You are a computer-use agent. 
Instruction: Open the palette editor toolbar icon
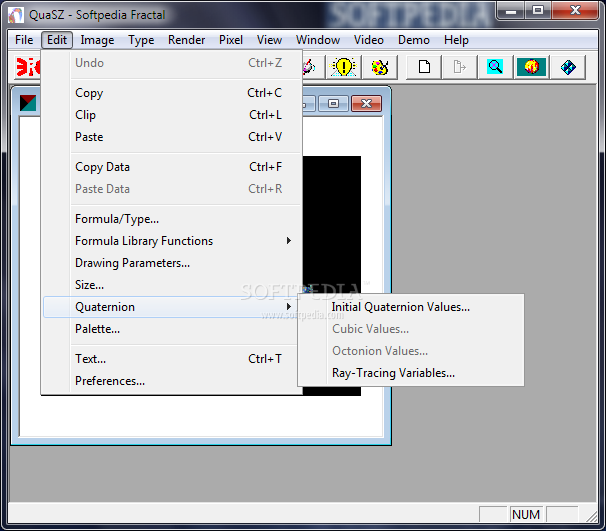pos(380,67)
